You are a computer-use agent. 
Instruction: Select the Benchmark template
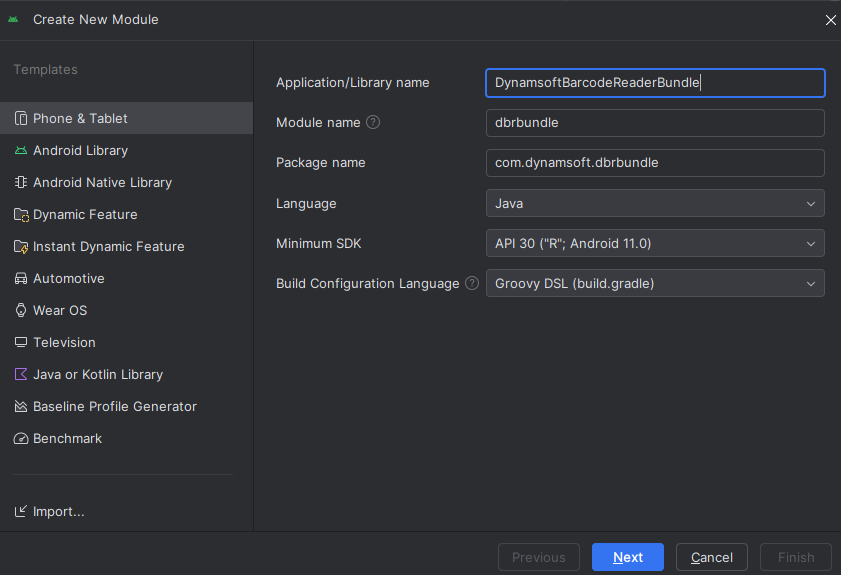pyautogui.click(x=127, y=438)
